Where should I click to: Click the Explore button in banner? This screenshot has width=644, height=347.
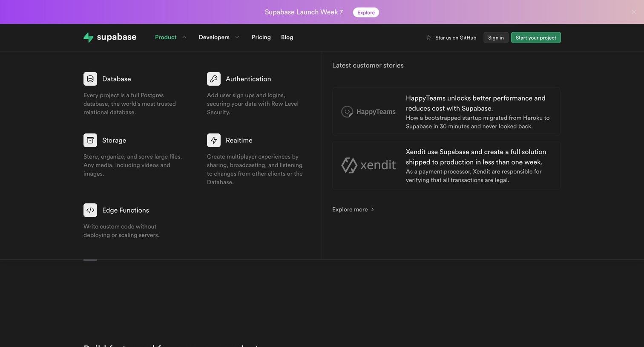tap(366, 12)
